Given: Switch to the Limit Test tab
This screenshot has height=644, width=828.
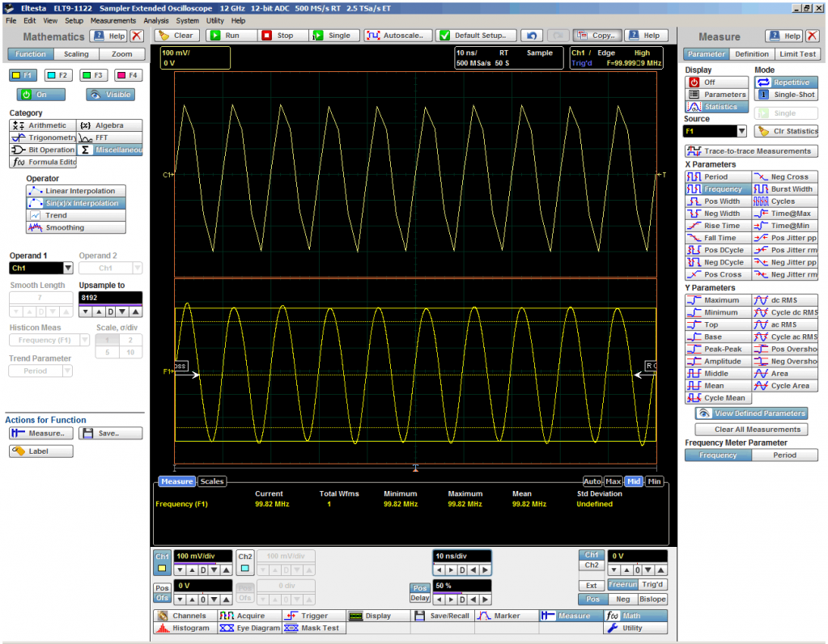Looking at the screenshot, I should tap(796, 54).
